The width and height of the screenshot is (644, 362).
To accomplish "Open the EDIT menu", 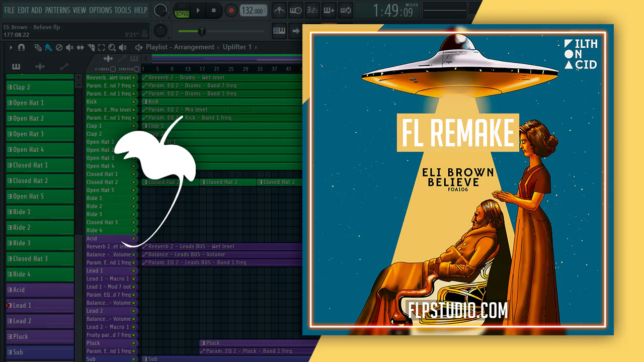I will click(23, 10).
